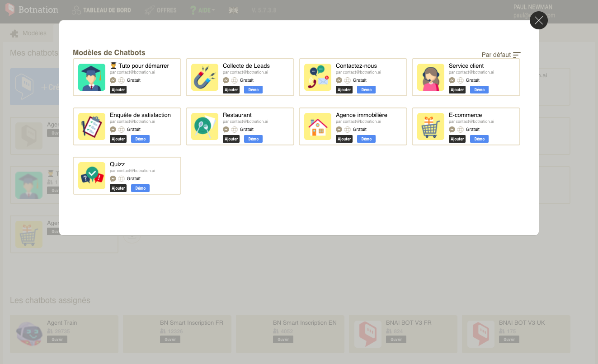This screenshot has height=364, width=598.
Task: Click Messenger icon on E-commerce card
Action: [452, 130]
